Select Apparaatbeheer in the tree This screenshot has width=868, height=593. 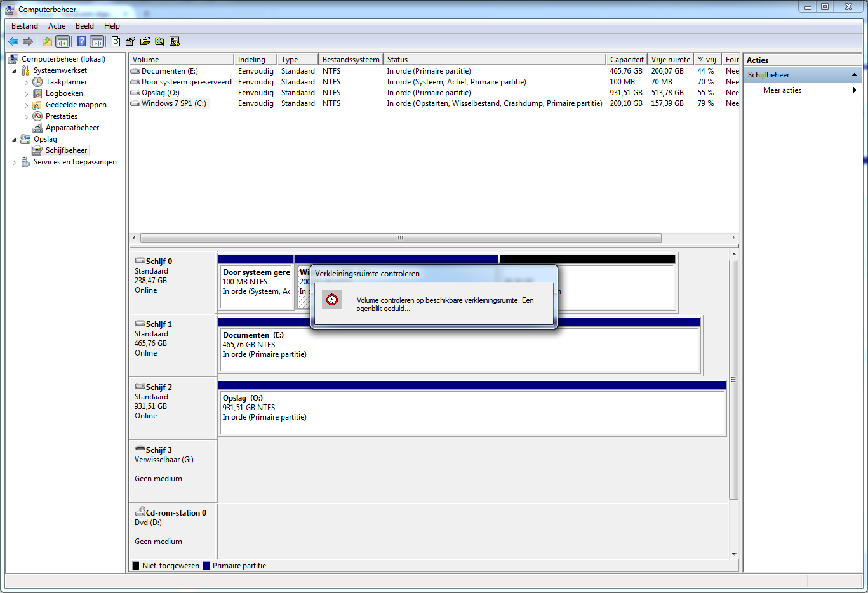click(x=72, y=128)
